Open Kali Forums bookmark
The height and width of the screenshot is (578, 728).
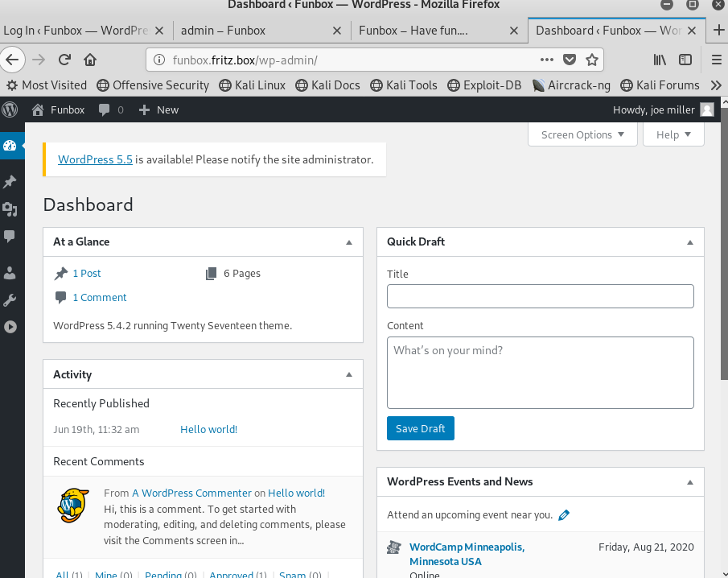tap(660, 85)
